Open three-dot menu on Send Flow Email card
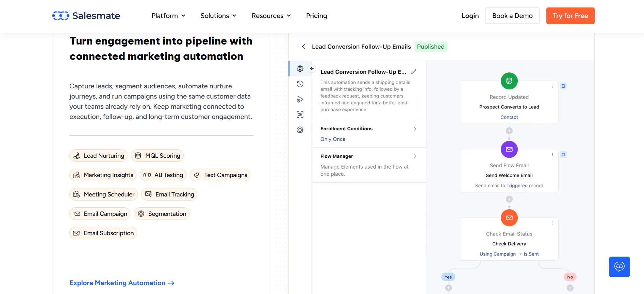The image size is (644, 294). click(x=552, y=155)
